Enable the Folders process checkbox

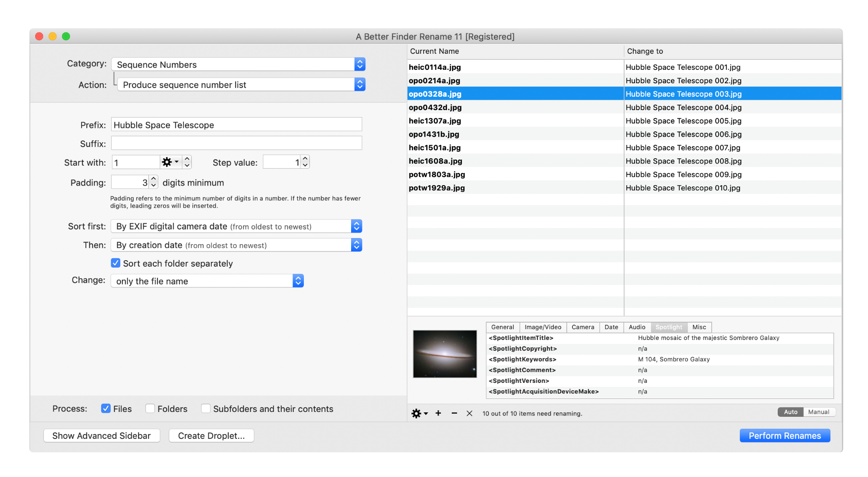(x=150, y=408)
